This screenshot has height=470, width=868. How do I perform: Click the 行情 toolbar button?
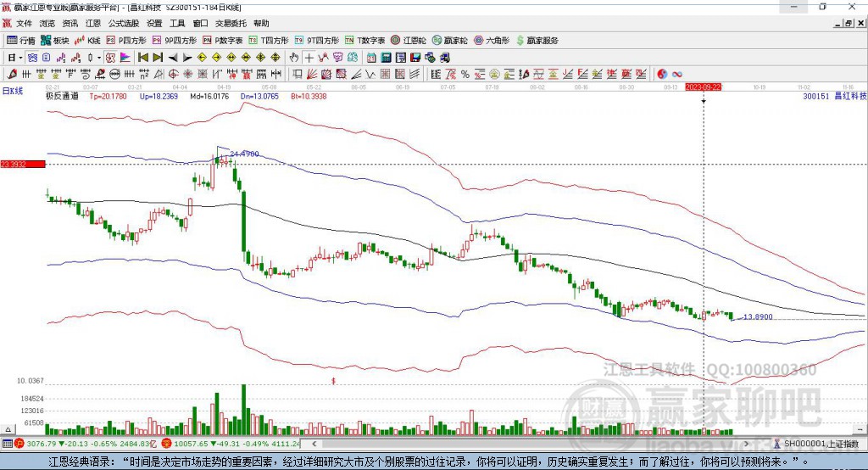pos(21,41)
